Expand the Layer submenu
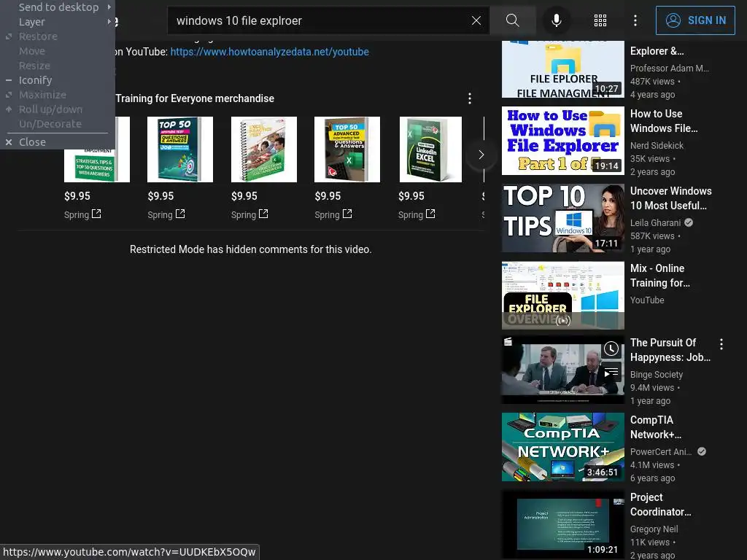Image resolution: width=747 pixels, height=560 pixels. pyautogui.click(x=58, y=22)
